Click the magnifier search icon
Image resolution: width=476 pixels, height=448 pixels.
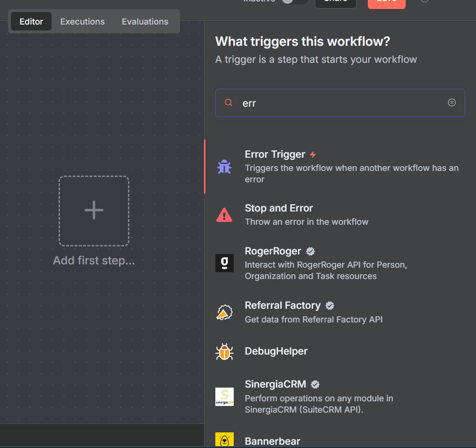[229, 102]
